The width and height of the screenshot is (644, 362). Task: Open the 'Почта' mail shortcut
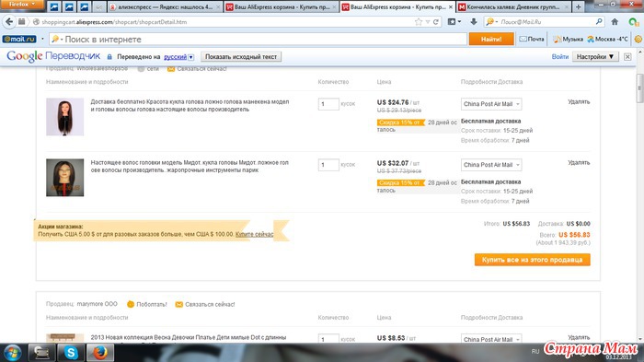(x=532, y=39)
